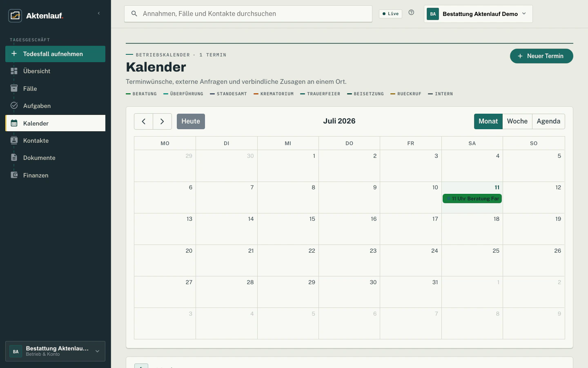Click the Finanzen wallet icon
This screenshot has width=588, height=368.
click(x=14, y=175)
